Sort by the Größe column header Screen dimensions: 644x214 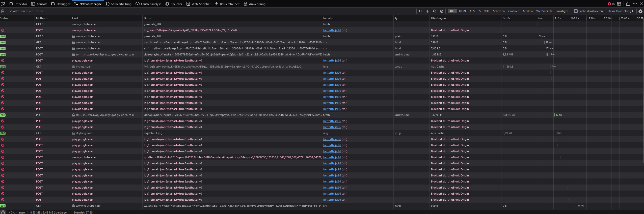[519, 18]
